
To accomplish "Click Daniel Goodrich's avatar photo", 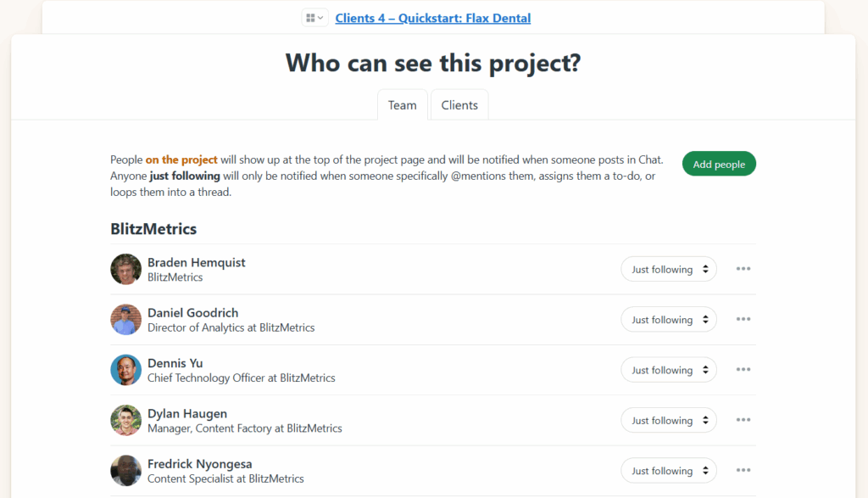I will point(125,320).
